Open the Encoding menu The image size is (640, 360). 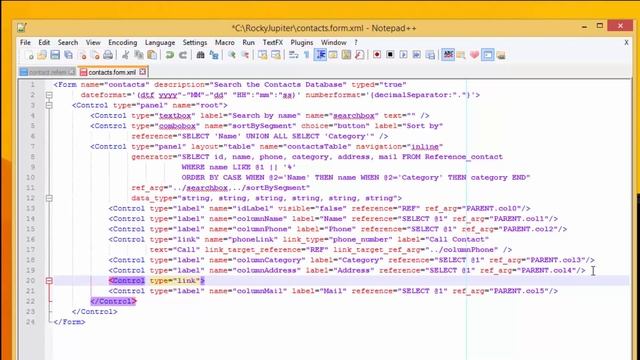click(122, 42)
